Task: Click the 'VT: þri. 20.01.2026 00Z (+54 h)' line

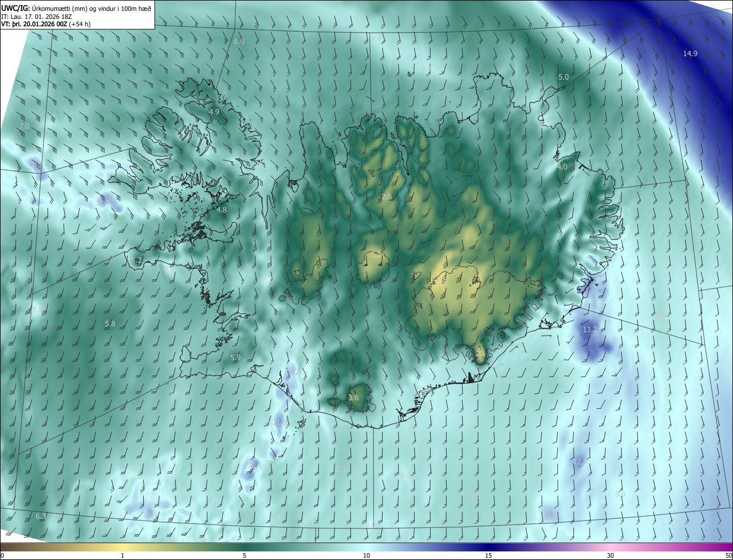Action: tap(46, 24)
